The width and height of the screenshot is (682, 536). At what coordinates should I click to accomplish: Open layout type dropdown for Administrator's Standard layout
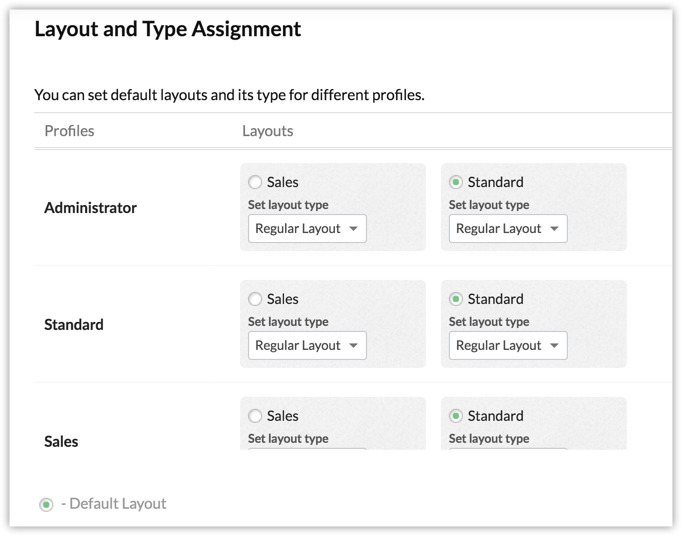508,229
